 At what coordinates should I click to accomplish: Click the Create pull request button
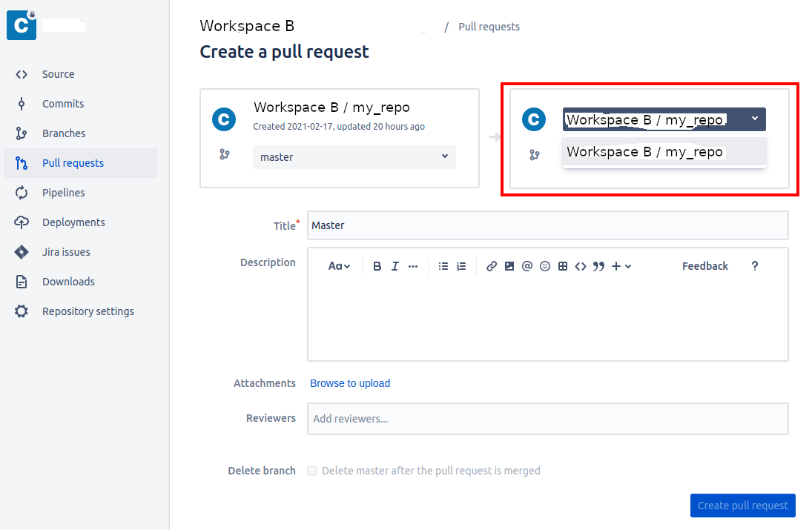coord(742,505)
